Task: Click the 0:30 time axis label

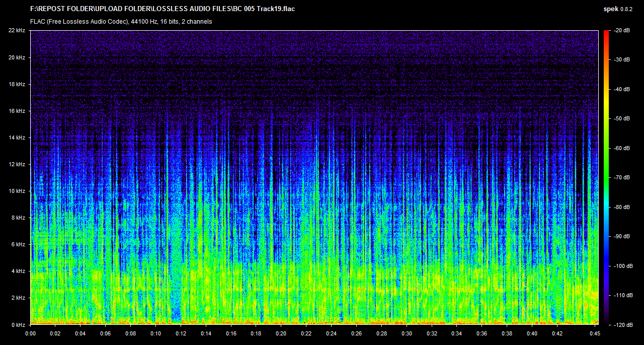Action: 407,333
